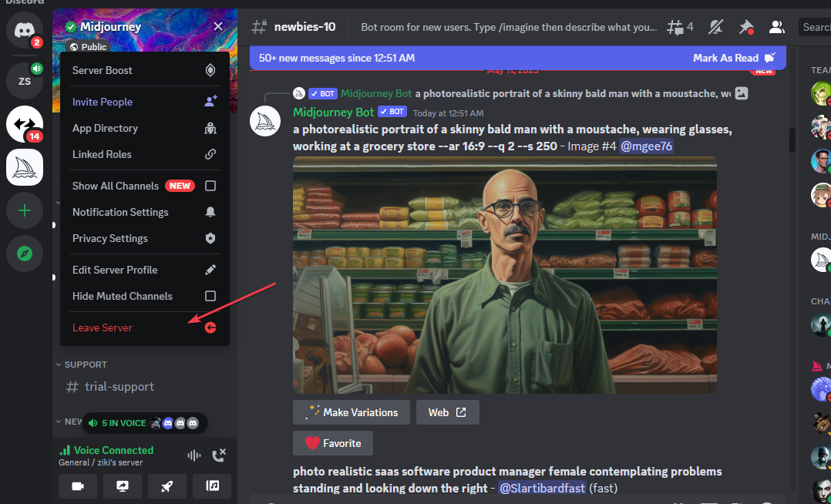Viewport: 831px width, 504px height.
Task: Click the Make Variations button
Action: click(351, 412)
